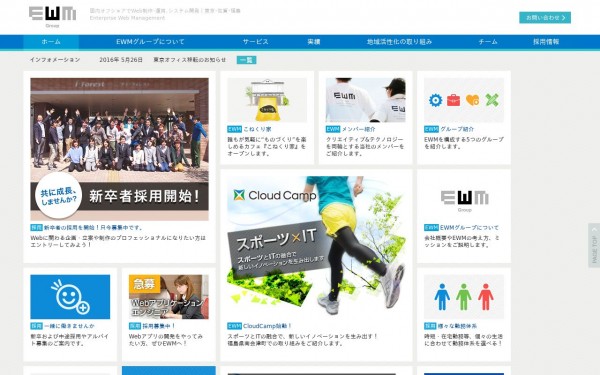Click the smiley face plus icon tile
The width and height of the screenshot is (600, 375).
pos(70,297)
